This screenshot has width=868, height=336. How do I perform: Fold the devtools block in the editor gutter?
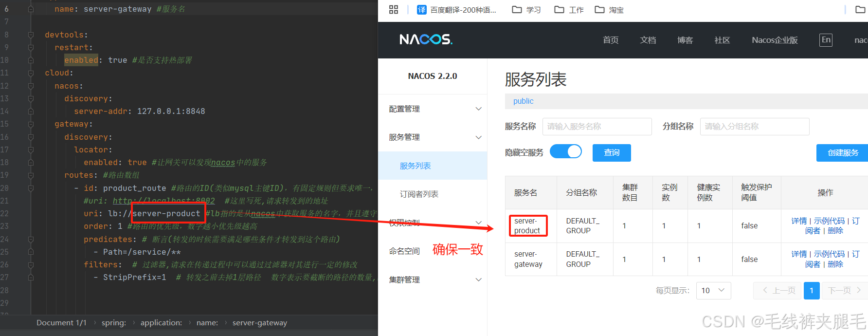[x=31, y=35]
